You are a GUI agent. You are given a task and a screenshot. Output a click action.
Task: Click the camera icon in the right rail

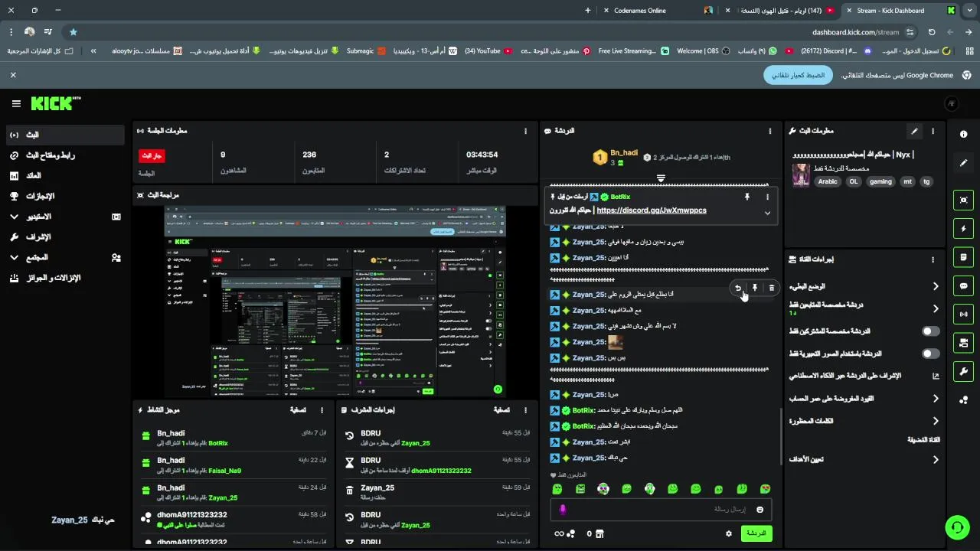tap(963, 342)
